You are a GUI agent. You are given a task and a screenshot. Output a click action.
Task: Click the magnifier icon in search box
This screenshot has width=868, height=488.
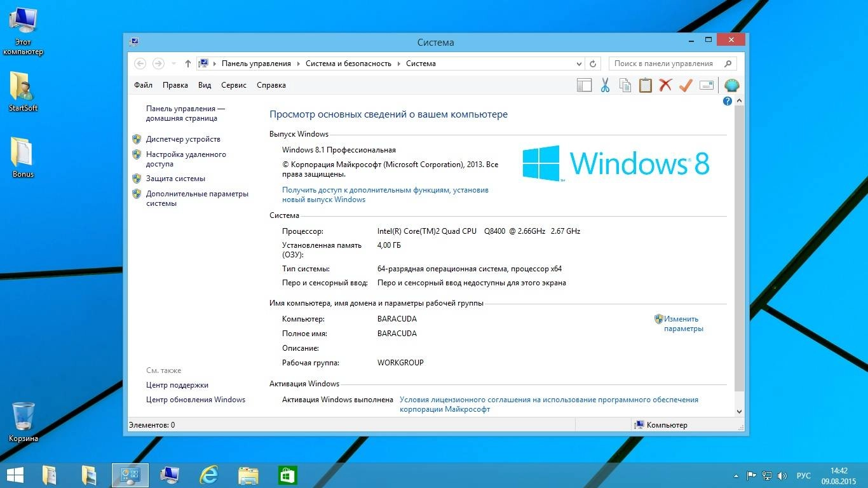click(x=728, y=64)
